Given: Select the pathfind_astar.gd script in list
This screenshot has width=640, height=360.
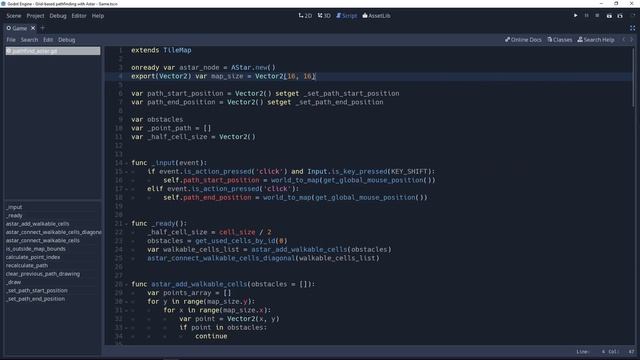Looking at the screenshot, I should pyautogui.click(x=53, y=51).
